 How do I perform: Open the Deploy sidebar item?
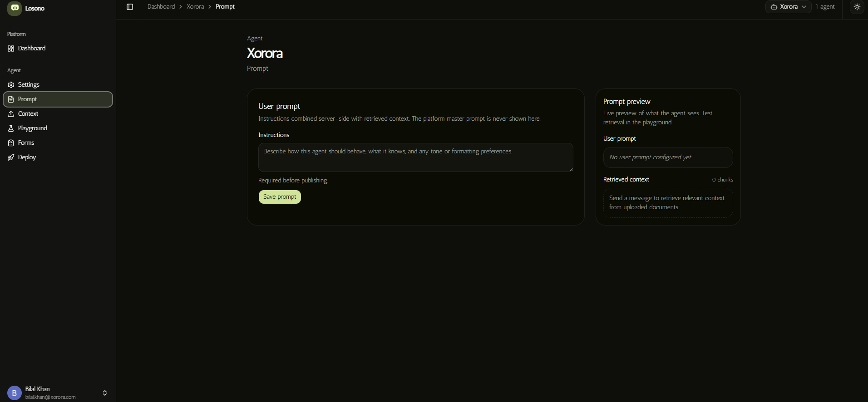point(58,157)
